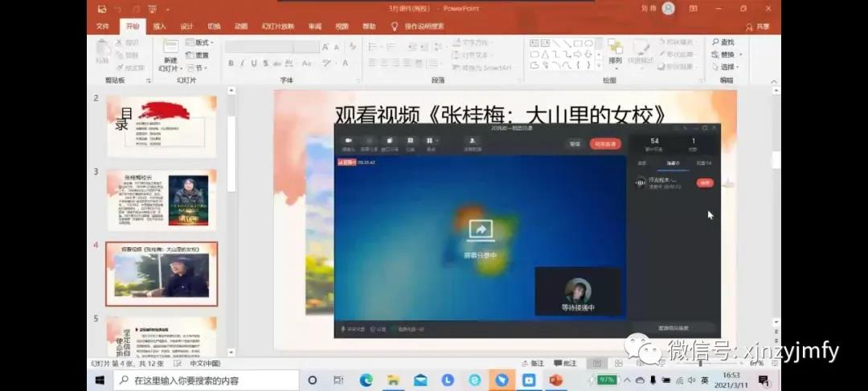Open the Microsoft Edge taskbar icon
Image resolution: width=868 pixels, height=391 pixels.
point(366,380)
